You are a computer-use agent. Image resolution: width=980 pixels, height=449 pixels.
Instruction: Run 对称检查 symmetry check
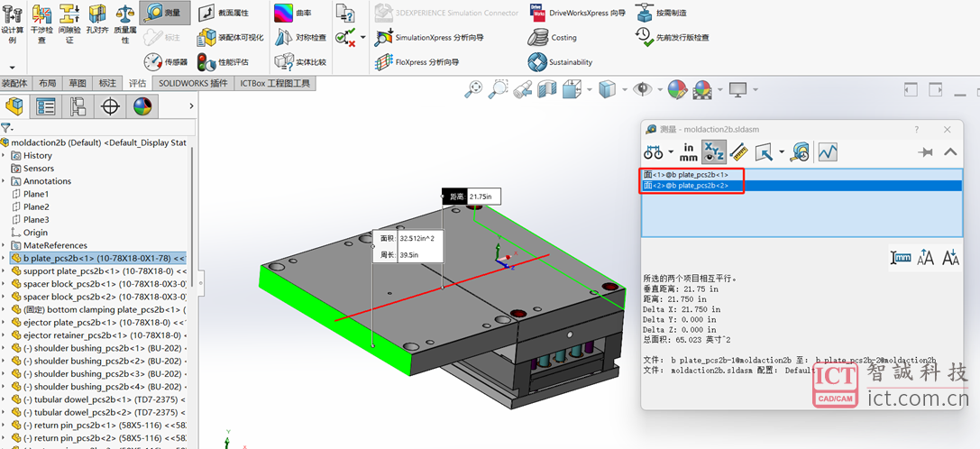300,38
